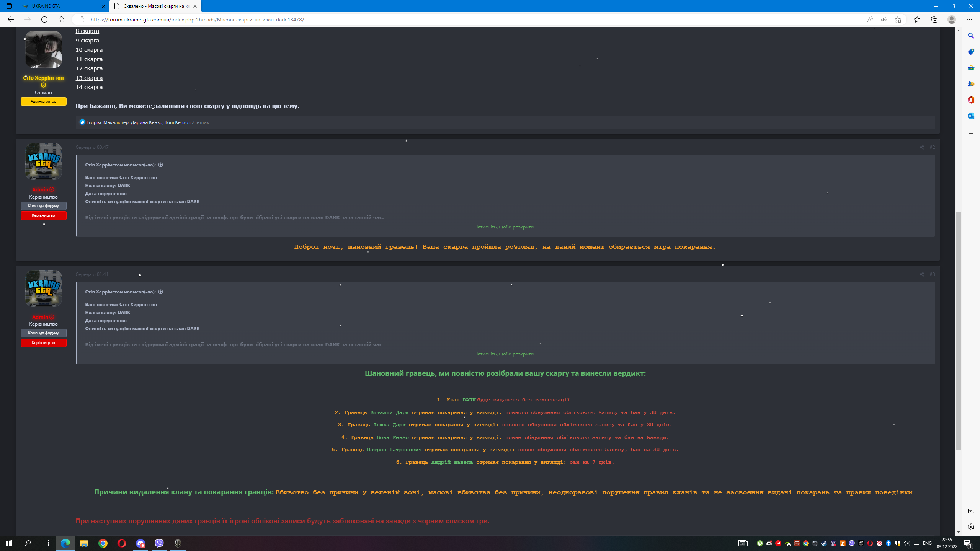Viewport: 980px width, 551px height.
Task: Open Стів Херрінгтон's profile avatar
Action: pos(44,49)
